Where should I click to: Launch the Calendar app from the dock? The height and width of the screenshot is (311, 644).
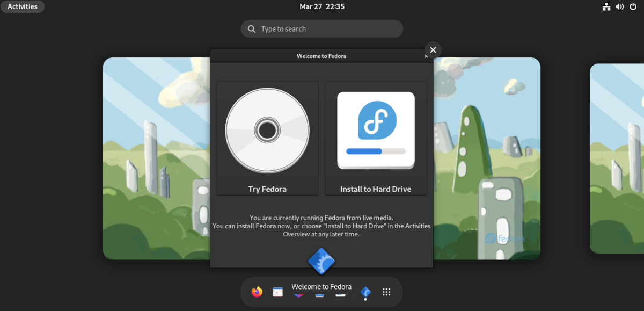tap(278, 292)
